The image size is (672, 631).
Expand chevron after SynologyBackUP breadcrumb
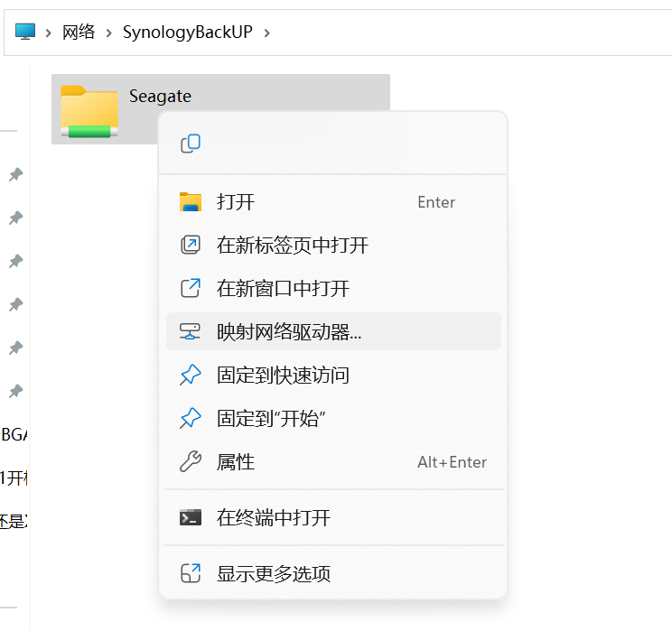267,33
